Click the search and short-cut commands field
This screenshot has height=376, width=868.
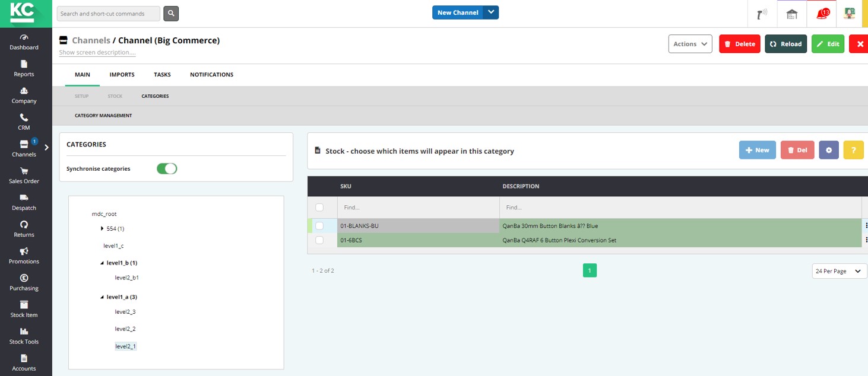click(109, 13)
